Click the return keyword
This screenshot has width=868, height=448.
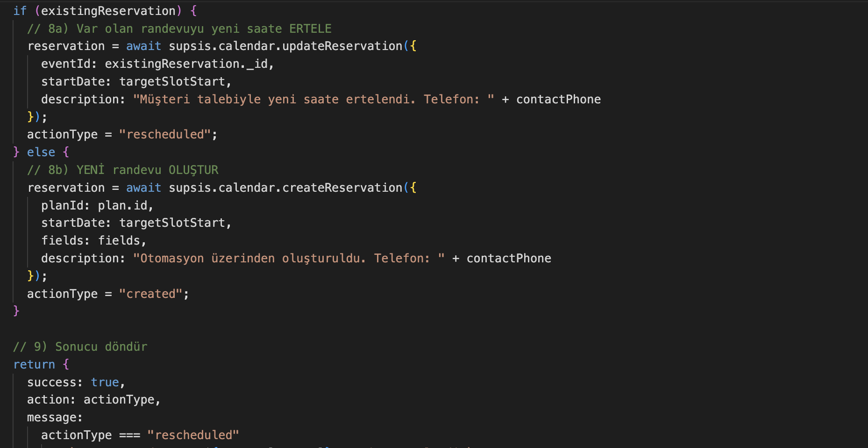click(x=34, y=365)
